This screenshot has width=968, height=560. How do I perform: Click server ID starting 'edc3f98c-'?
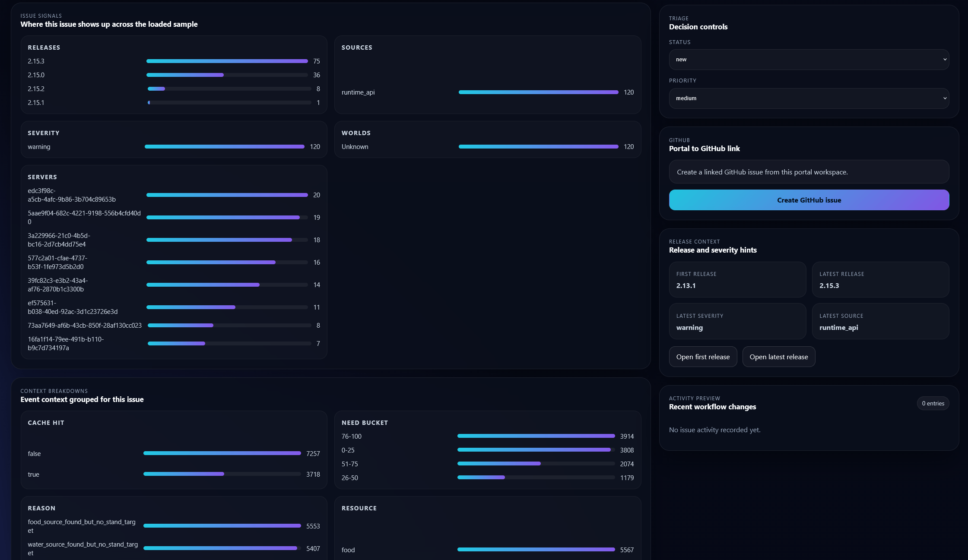click(72, 195)
